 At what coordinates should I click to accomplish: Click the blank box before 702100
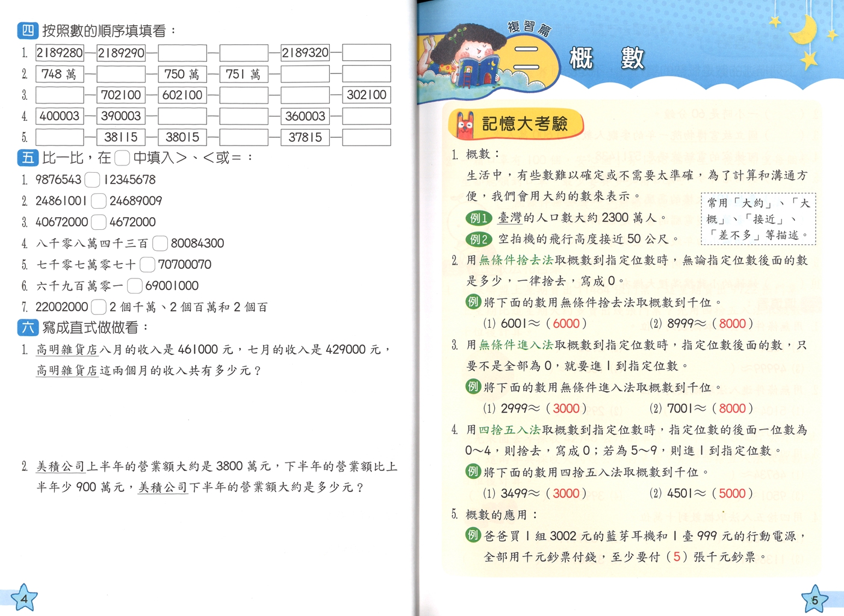60,95
